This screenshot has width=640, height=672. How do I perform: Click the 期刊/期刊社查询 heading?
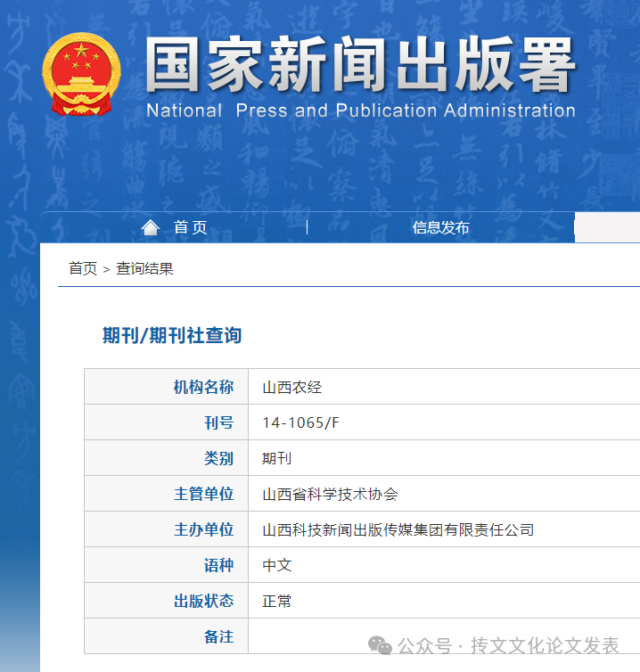[x=172, y=335]
